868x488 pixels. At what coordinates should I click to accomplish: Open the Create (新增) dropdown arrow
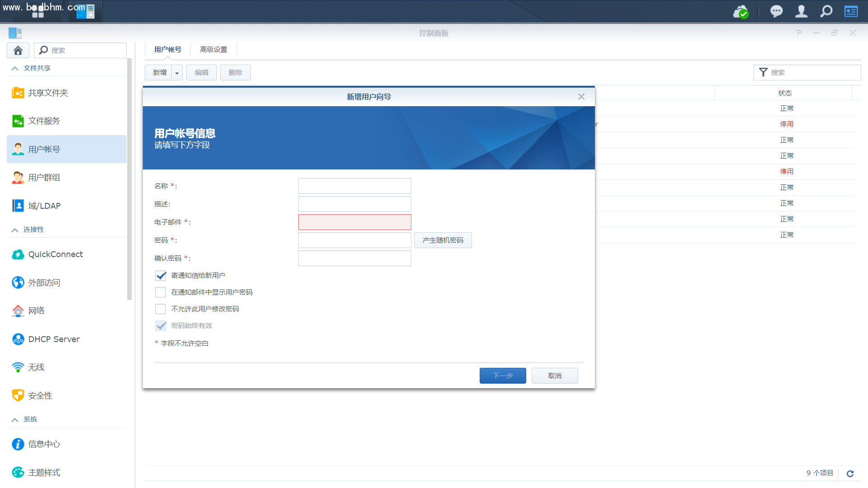point(177,73)
